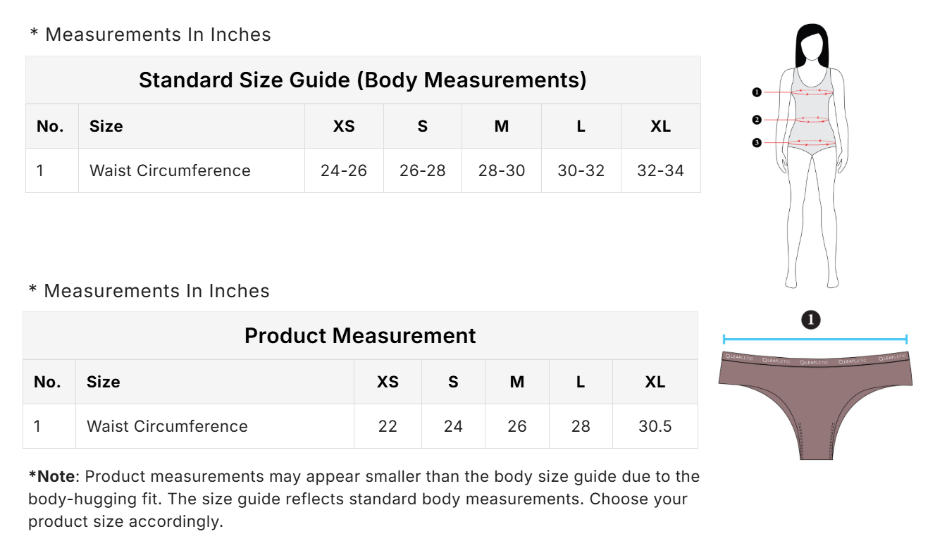
Task: Select Waist Circumference row label in Product Measurement
Action: coord(167,426)
